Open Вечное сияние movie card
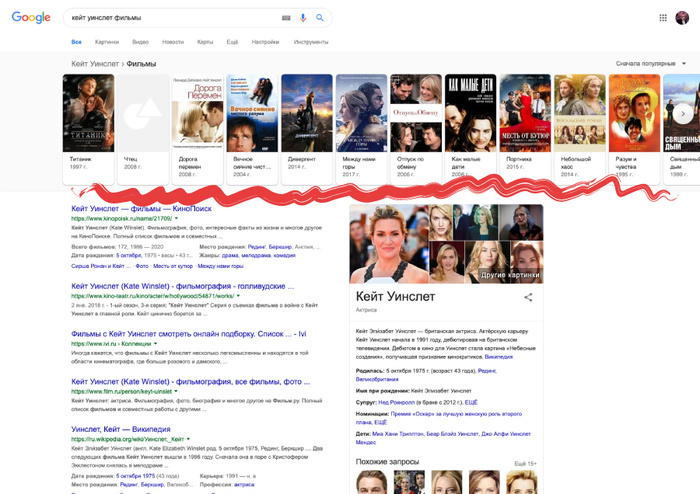Image resolution: width=700 pixels, height=494 pixels. point(252,129)
